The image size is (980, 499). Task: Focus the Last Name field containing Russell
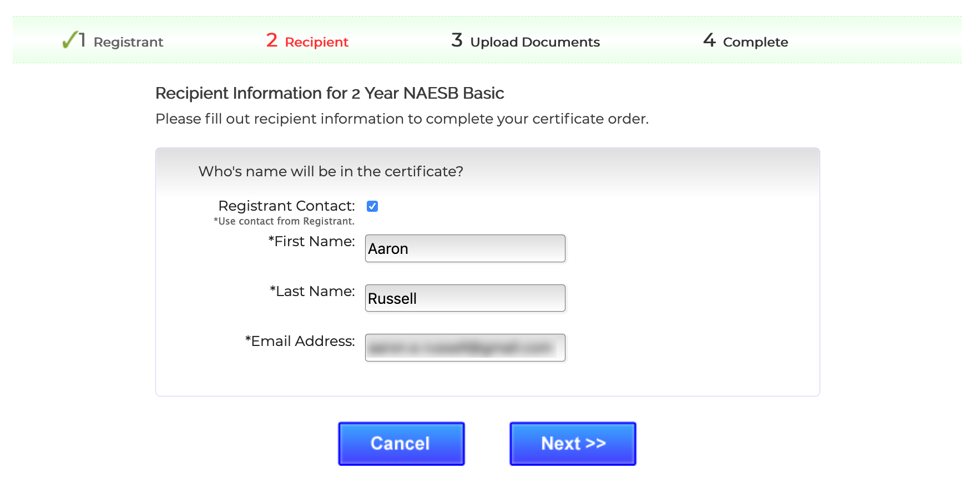(465, 298)
